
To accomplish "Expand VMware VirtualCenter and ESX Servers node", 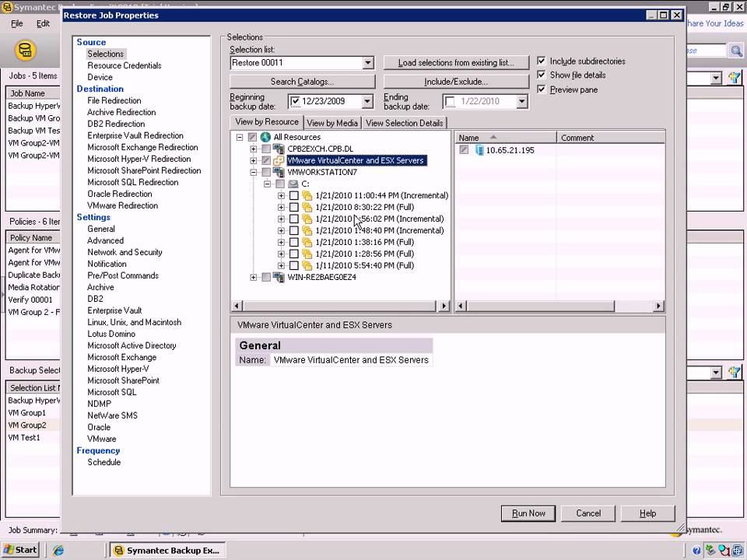I will tap(254, 160).
